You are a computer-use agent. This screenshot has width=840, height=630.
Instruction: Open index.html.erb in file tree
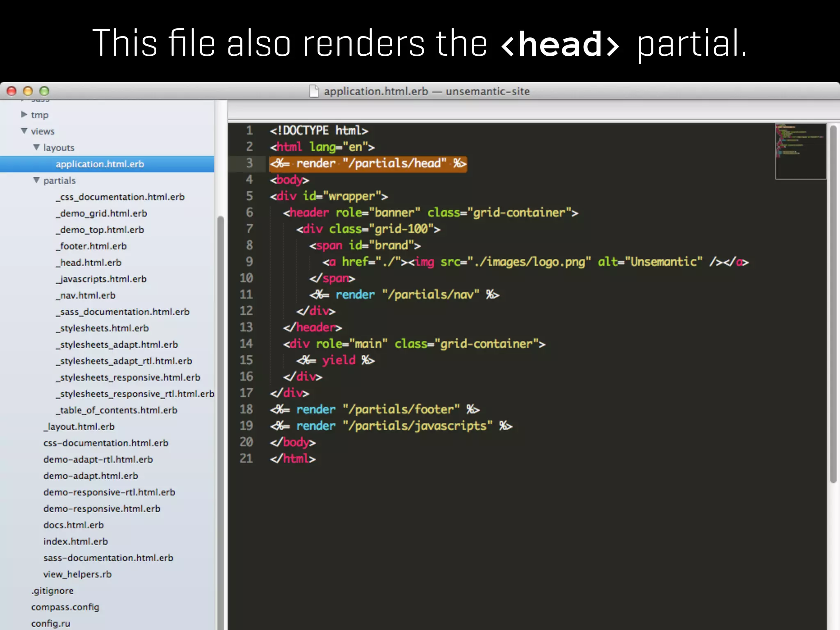pos(75,541)
